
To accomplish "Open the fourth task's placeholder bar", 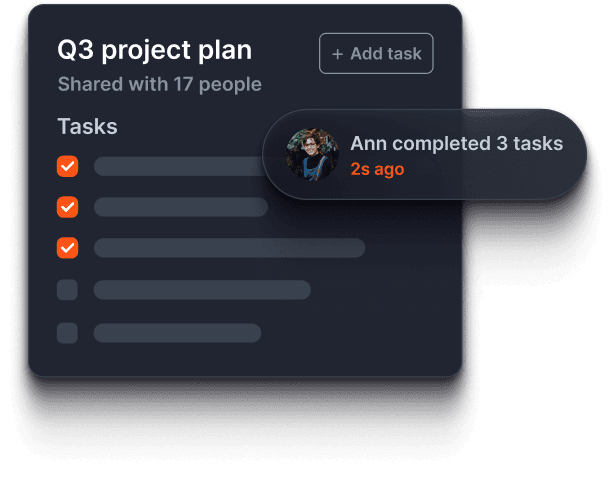I will coord(202,290).
